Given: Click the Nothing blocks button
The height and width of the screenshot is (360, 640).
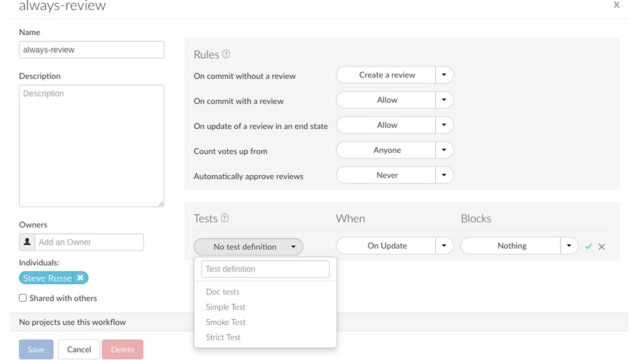Looking at the screenshot, I should [511, 246].
